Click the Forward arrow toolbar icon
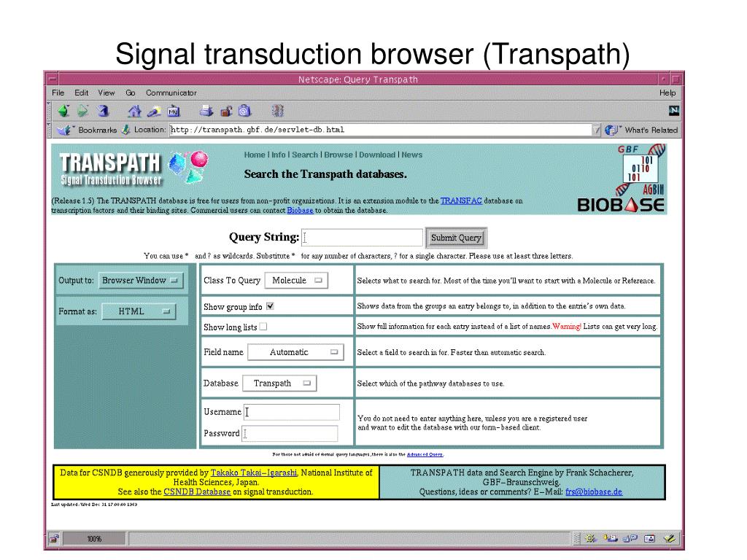 click(83, 111)
